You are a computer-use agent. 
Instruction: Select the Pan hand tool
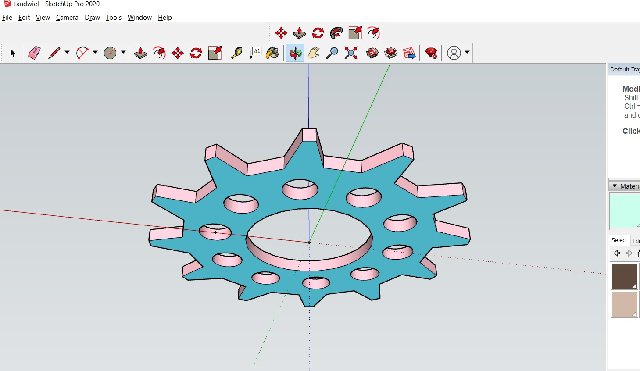pyautogui.click(x=313, y=53)
